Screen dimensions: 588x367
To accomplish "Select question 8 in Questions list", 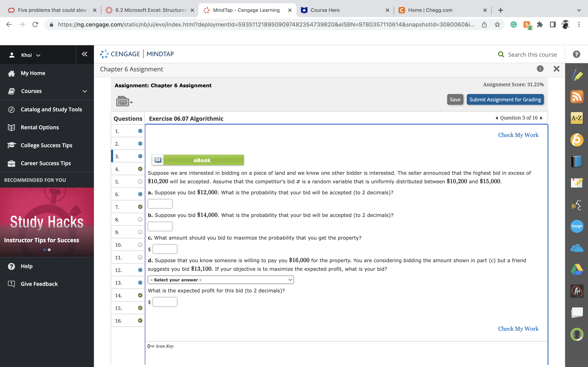I will 128,219.
